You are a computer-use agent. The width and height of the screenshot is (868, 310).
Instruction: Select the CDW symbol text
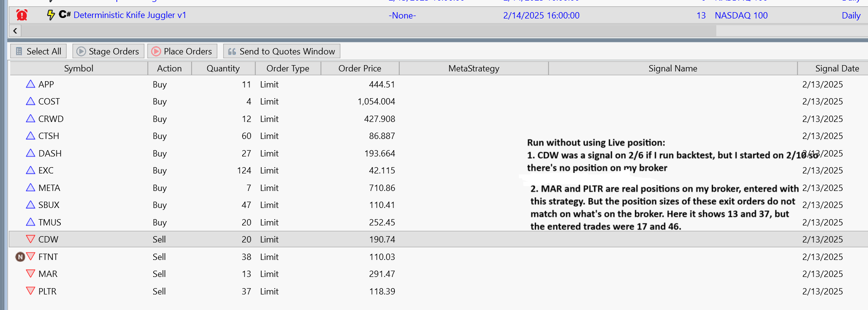pos(49,240)
